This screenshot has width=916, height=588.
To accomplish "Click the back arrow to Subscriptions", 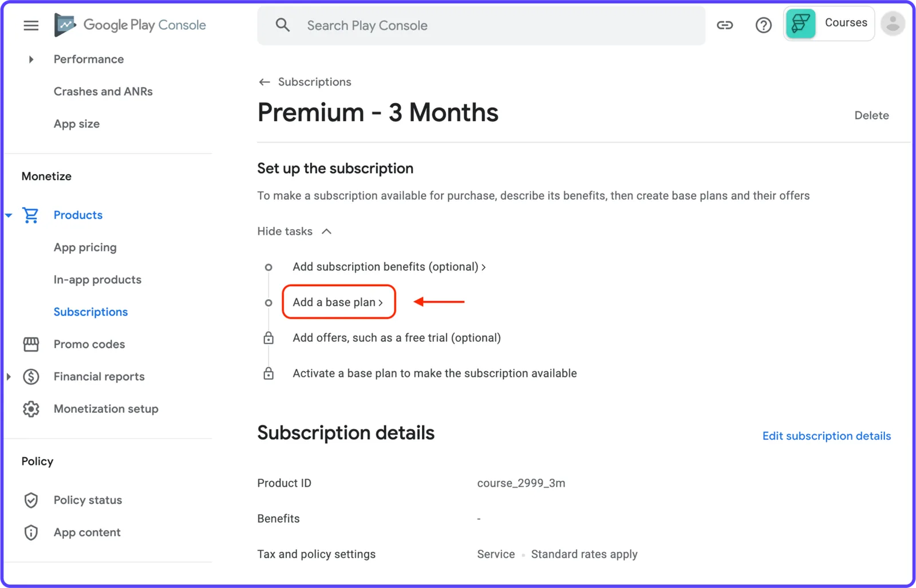I will pos(264,82).
